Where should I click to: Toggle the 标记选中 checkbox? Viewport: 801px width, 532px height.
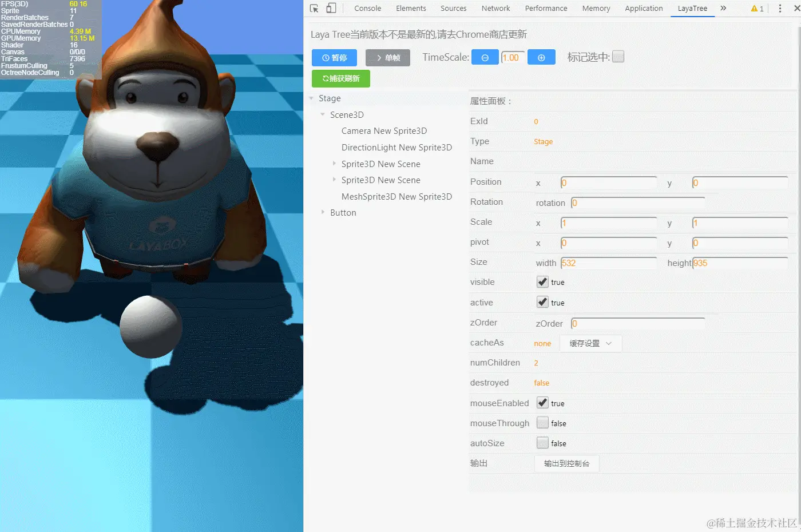[x=618, y=57]
